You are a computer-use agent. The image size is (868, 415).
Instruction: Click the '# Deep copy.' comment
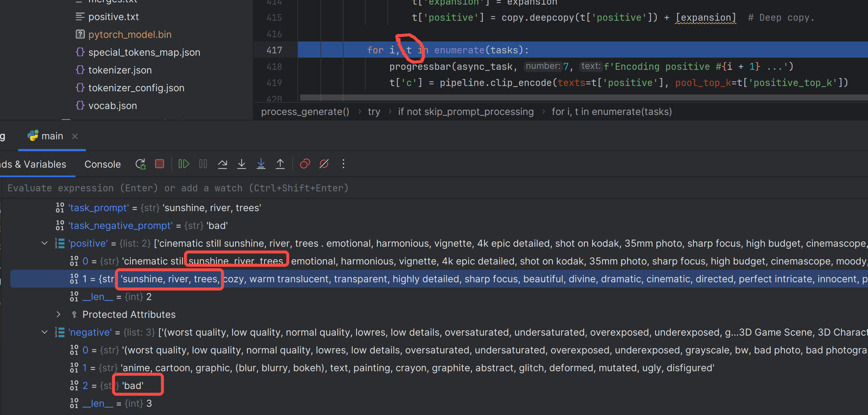pyautogui.click(x=781, y=17)
